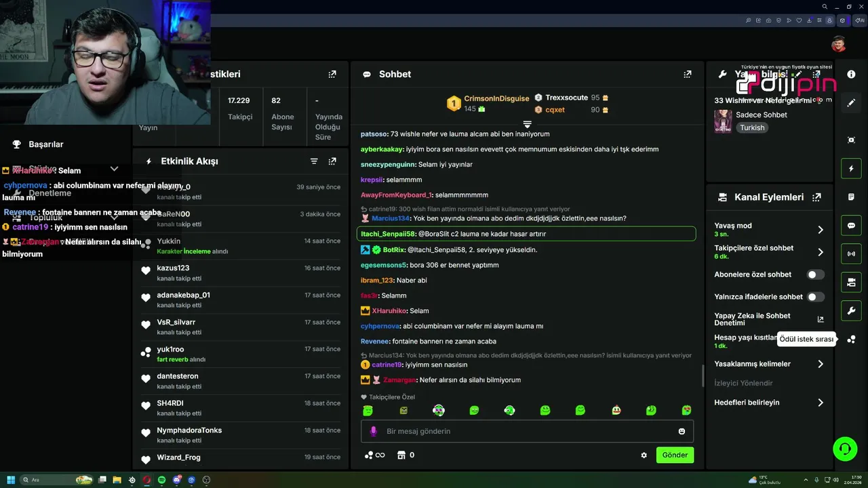Open OBS Studio from the taskbar
Screen dimensions: 868x488
tap(206, 480)
